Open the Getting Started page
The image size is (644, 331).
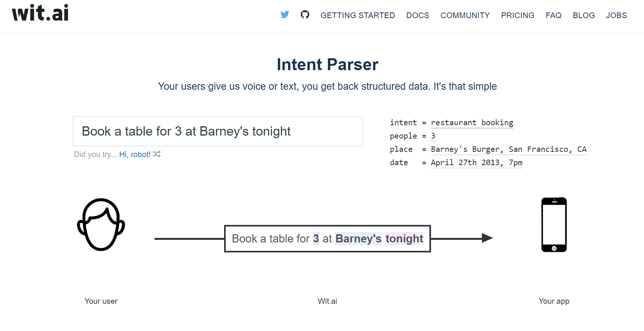click(x=357, y=15)
